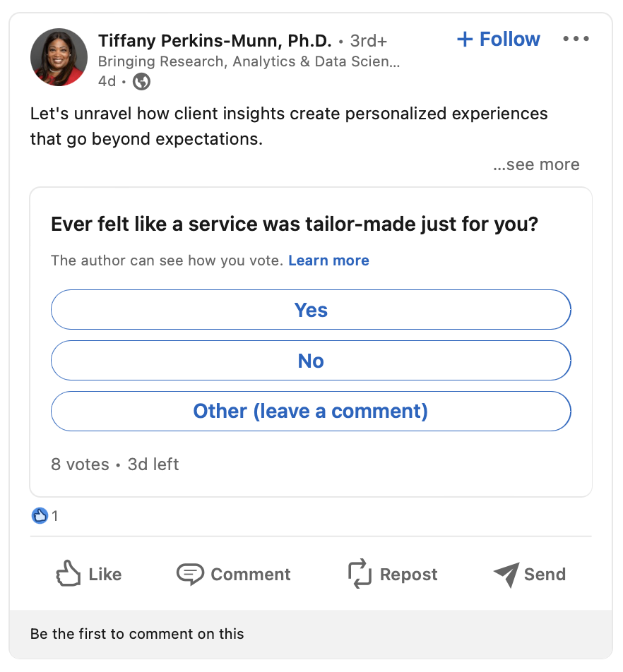Viewport: 623px width, 672px height.
Task: Open Tiffany Perkins-Munn's profile picture
Action: [x=59, y=57]
